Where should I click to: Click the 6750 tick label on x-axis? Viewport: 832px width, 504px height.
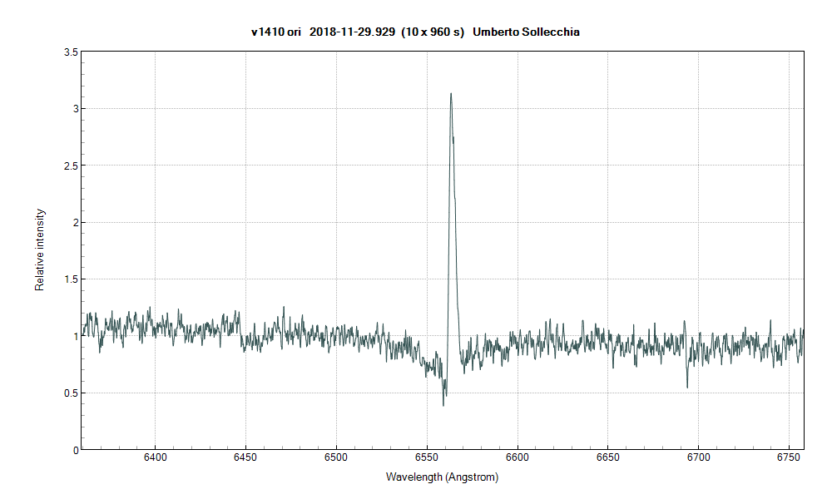point(789,458)
